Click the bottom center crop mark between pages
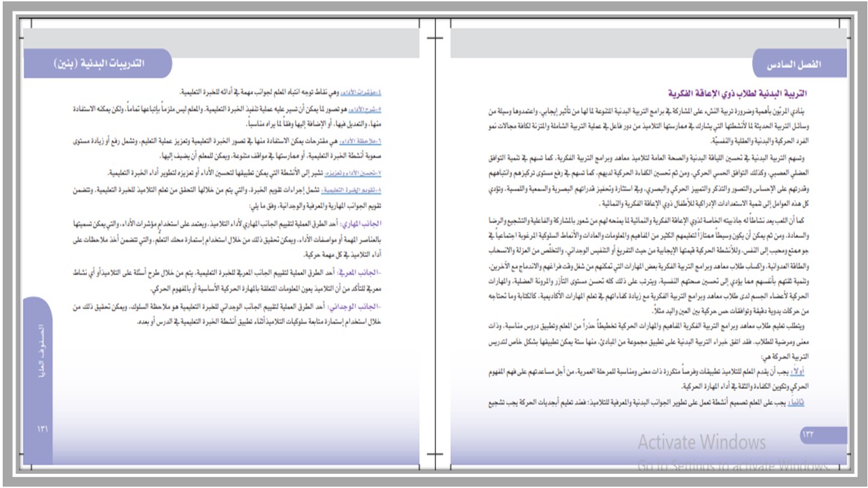Viewport: 868px width, 488px height. click(x=434, y=453)
